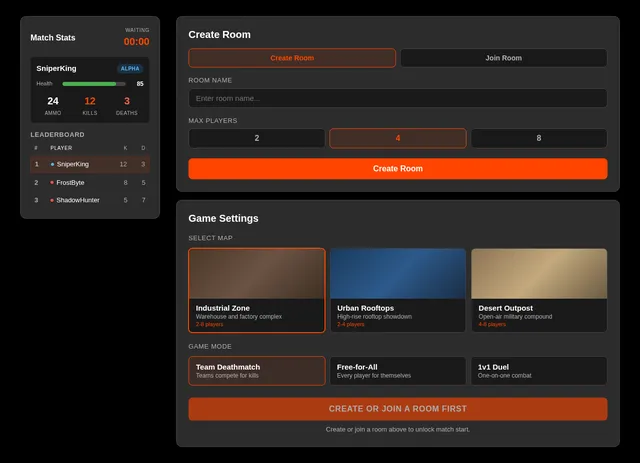Click ShadowHunter's red status dot
This screenshot has height=463, width=640.
[x=52, y=200]
